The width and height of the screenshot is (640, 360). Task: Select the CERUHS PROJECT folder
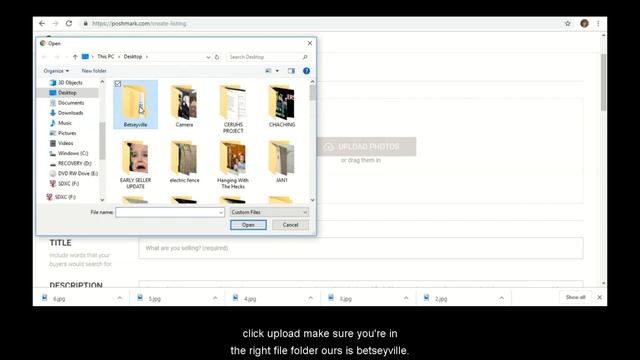(233, 109)
